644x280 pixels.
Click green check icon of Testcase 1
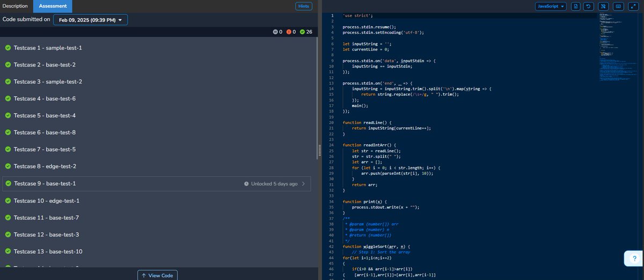tap(8, 48)
